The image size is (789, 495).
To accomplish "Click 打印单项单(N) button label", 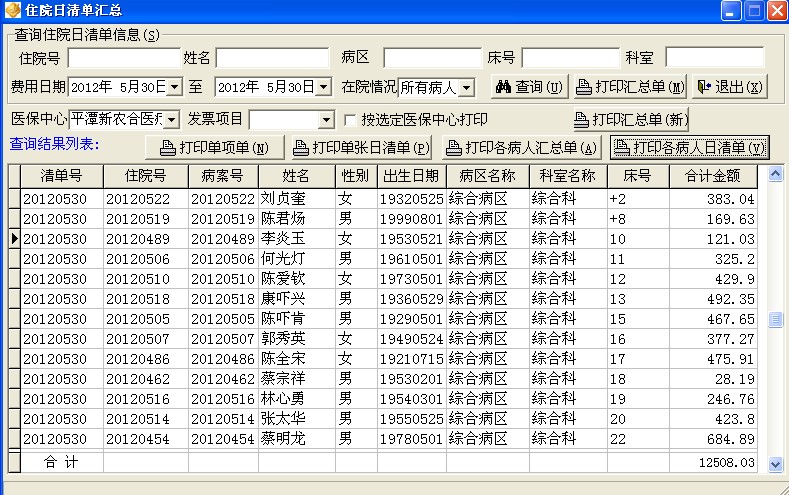I will click(224, 148).
